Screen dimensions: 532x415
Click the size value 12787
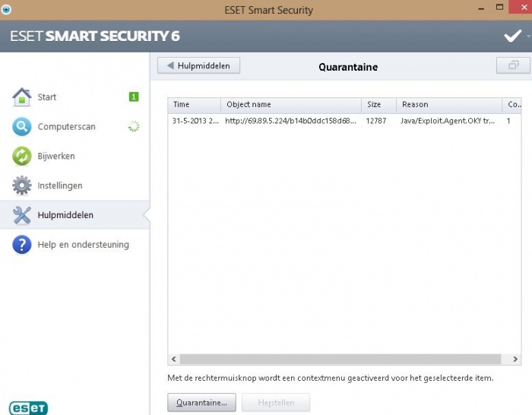[x=376, y=121]
